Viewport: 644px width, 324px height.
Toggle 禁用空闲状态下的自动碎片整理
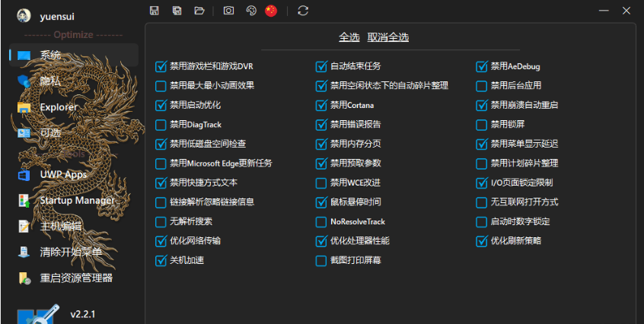[320, 86]
